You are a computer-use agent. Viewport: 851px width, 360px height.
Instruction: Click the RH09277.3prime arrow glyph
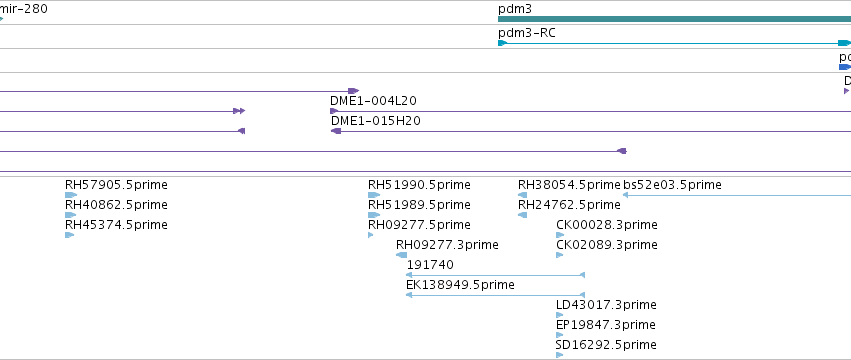pyautogui.click(x=402, y=255)
